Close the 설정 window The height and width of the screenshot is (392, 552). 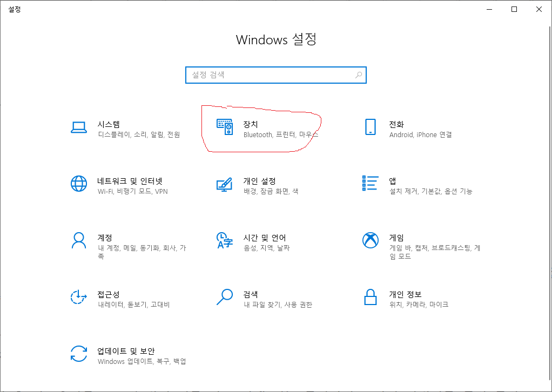click(538, 10)
